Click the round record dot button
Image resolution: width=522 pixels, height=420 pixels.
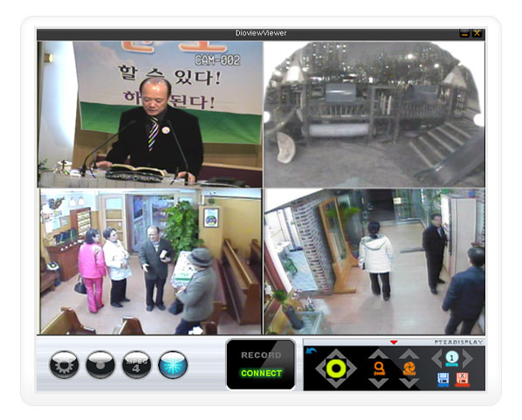click(100, 365)
